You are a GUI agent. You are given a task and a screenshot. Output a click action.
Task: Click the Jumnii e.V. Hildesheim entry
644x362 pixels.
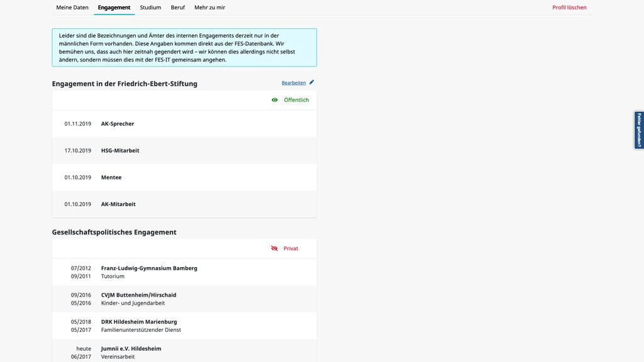131,349
